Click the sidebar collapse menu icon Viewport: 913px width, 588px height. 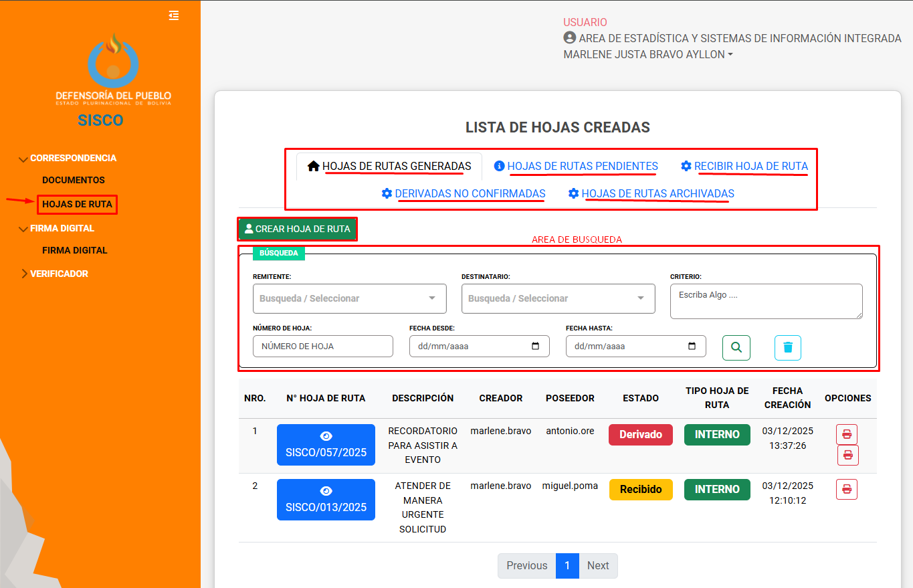[x=174, y=15]
